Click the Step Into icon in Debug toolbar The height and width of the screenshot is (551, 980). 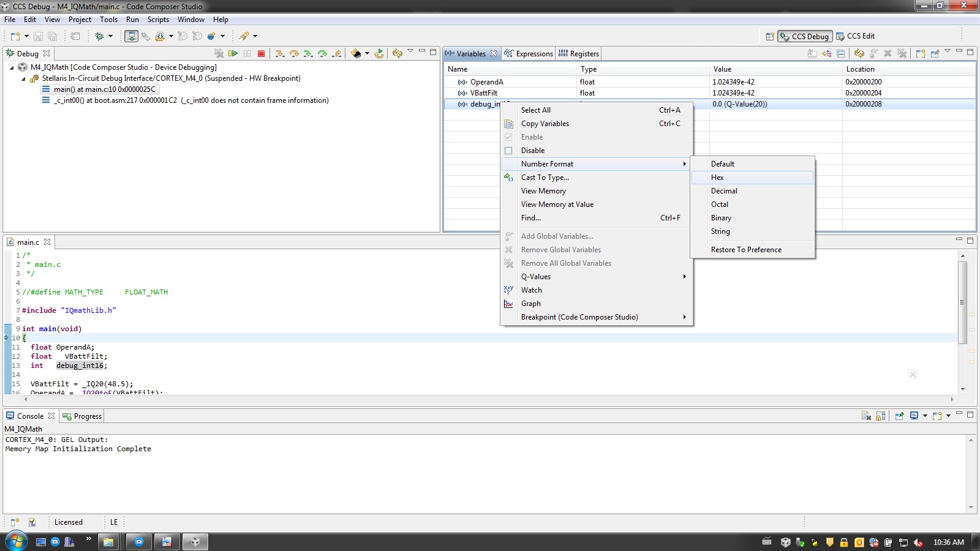click(x=279, y=54)
